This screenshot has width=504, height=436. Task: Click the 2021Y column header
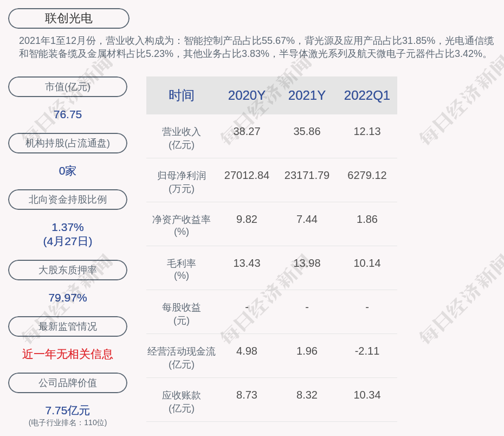point(307,95)
